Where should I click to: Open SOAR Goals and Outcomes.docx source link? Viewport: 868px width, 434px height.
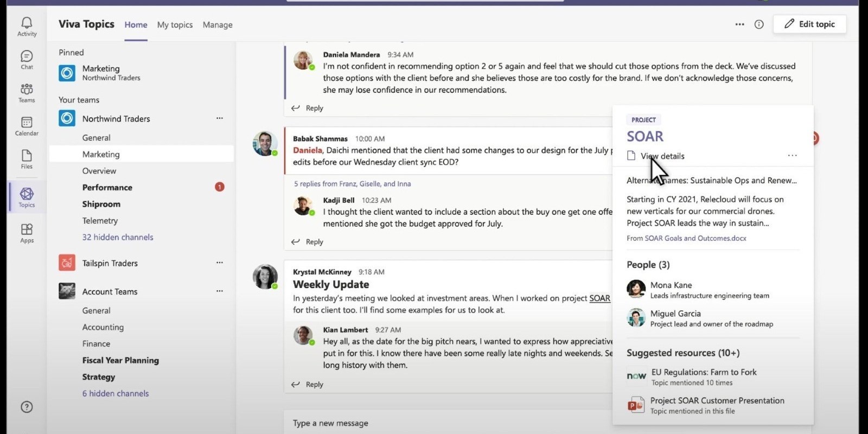click(x=695, y=238)
